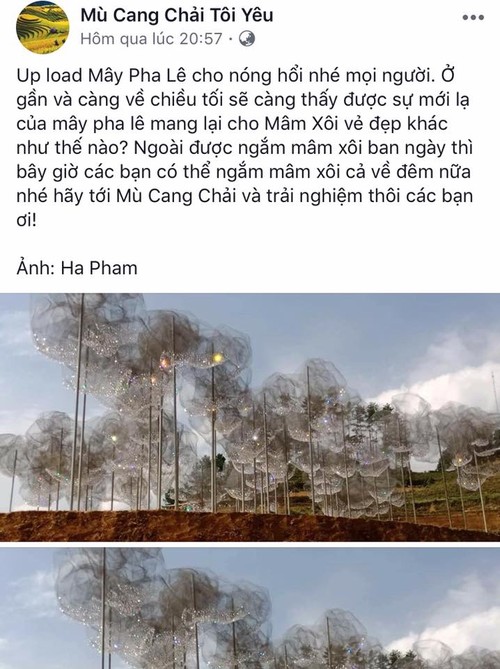Click the photo credit line Ảnh: Ha Pham
The height and width of the screenshot is (669, 500).
coord(77,268)
